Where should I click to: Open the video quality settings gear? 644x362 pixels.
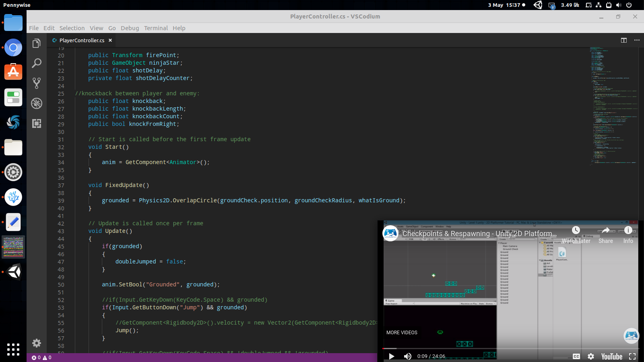(590, 356)
